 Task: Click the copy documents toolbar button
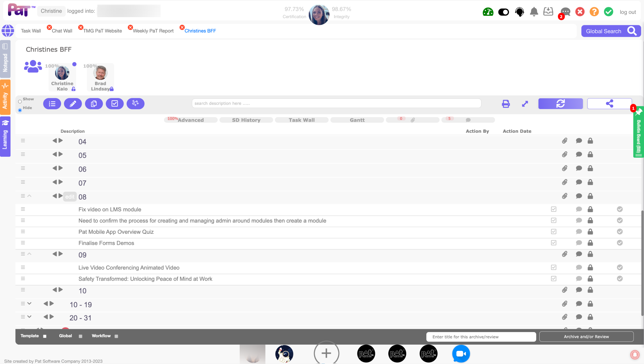point(94,104)
